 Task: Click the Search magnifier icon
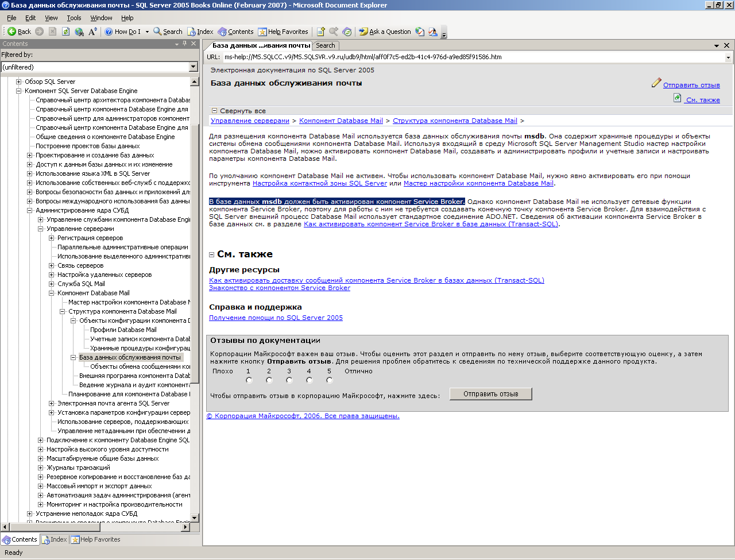point(157,32)
